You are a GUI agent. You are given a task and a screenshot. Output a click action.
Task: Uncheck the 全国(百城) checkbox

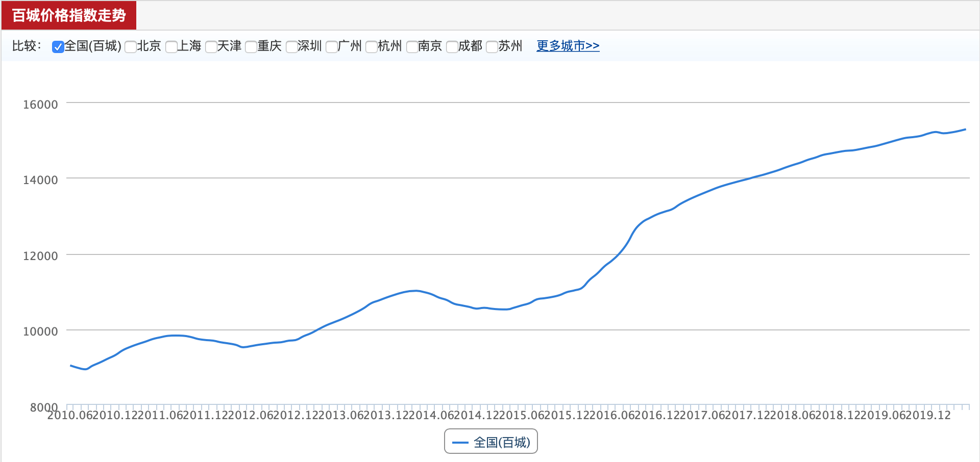tap(58, 47)
